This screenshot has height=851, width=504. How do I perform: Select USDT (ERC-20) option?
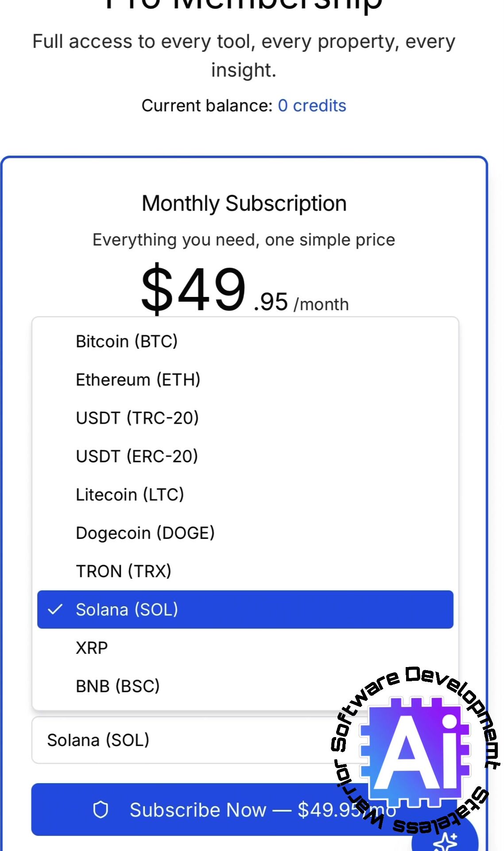click(137, 457)
